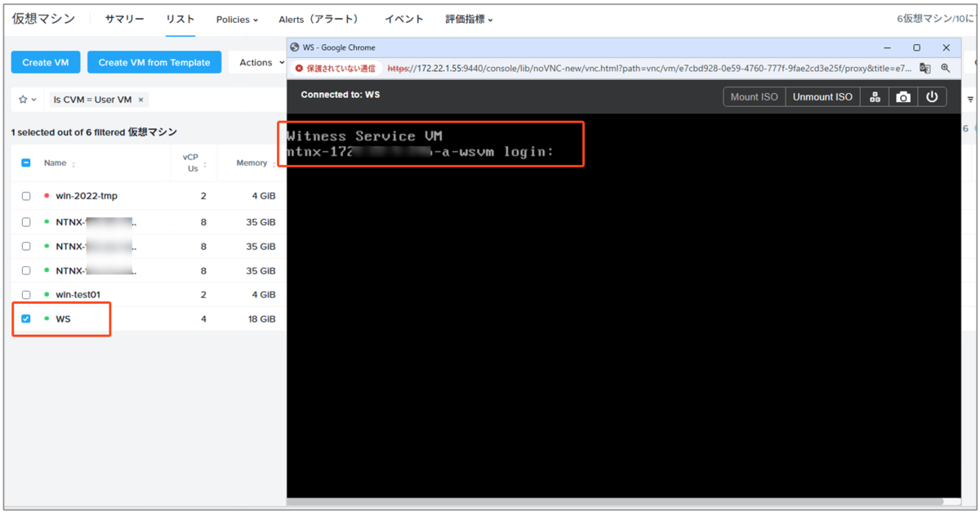
Task: Click the Mount ISO button
Action: (754, 97)
